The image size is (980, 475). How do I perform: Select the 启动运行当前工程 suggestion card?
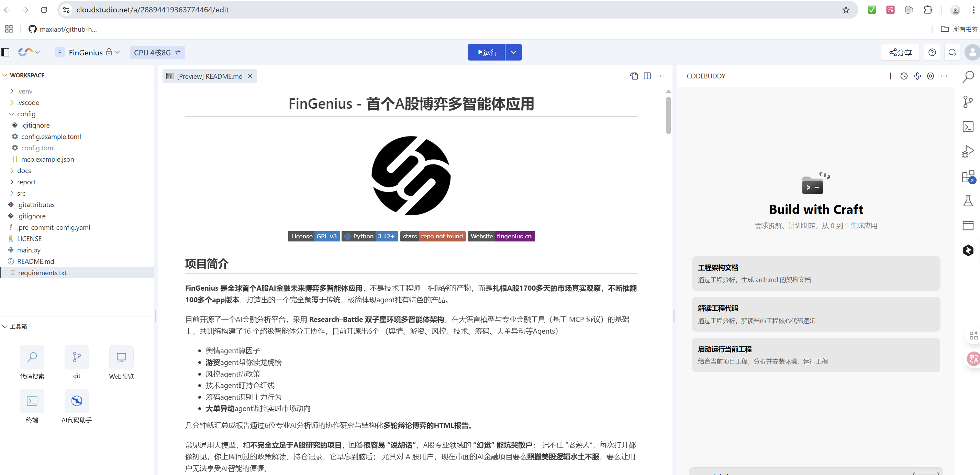816,355
